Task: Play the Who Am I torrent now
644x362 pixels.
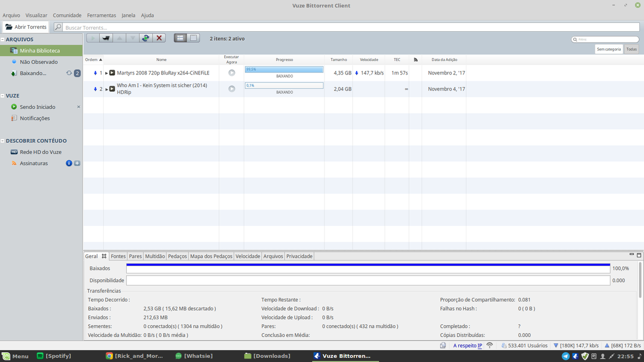Action: click(231, 89)
